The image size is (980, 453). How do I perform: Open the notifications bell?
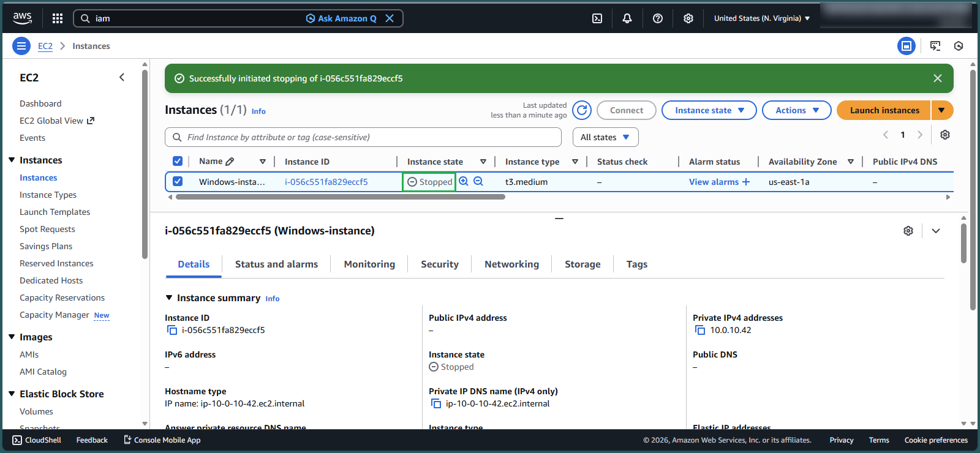pyautogui.click(x=627, y=18)
